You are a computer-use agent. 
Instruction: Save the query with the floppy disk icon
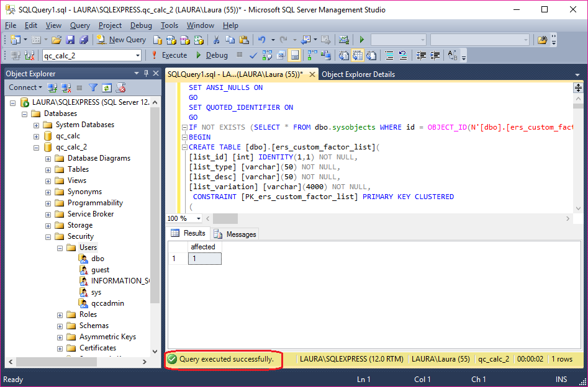(70, 40)
